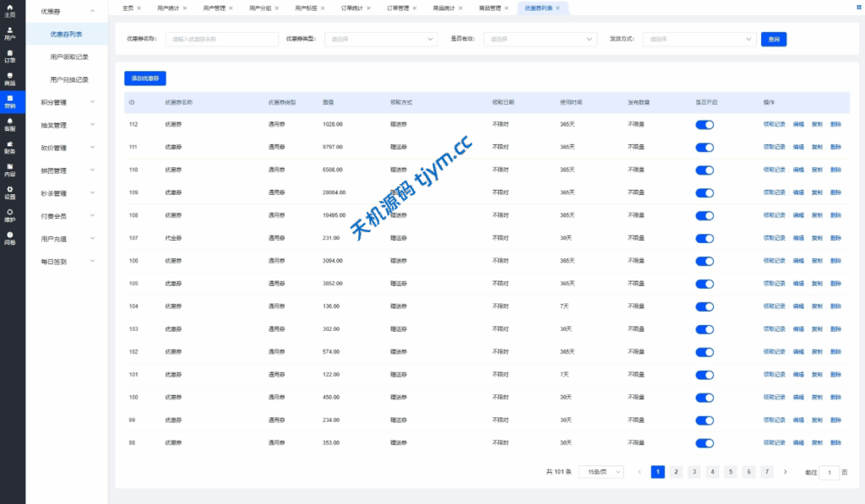The width and height of the screenshot is (865, 504).
Task: Open the 客服 customer service icon
Action: click(x=10, y=124)
